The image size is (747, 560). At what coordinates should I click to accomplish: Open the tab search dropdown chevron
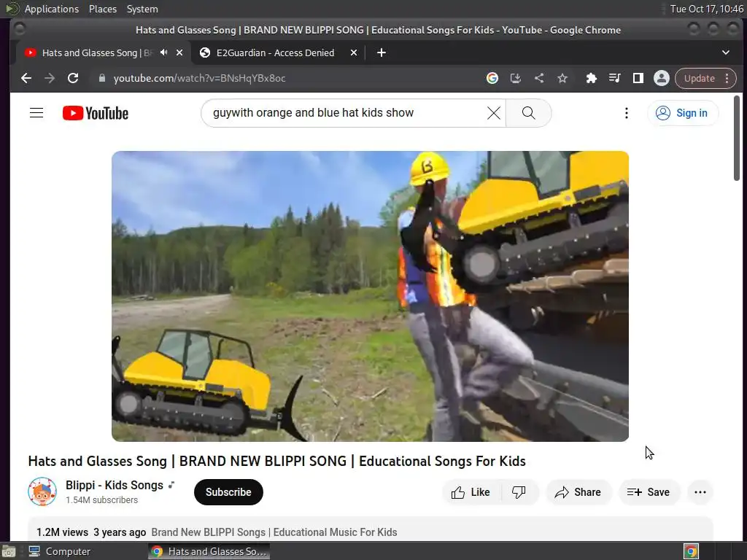(x=726, y=52)
